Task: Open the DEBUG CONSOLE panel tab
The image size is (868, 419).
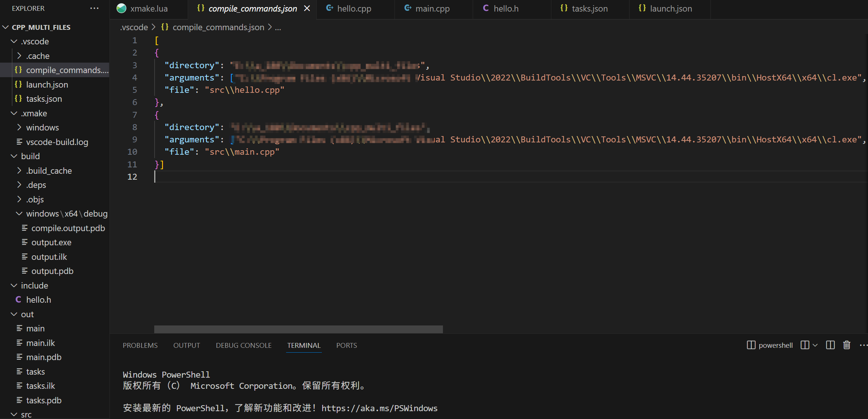Action: pos(243,345)
